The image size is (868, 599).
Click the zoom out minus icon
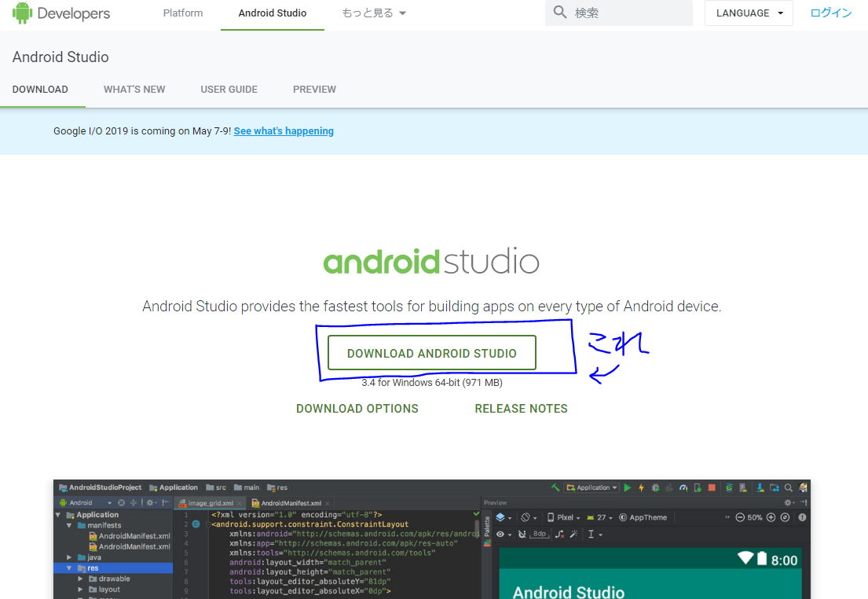[740, 517]
